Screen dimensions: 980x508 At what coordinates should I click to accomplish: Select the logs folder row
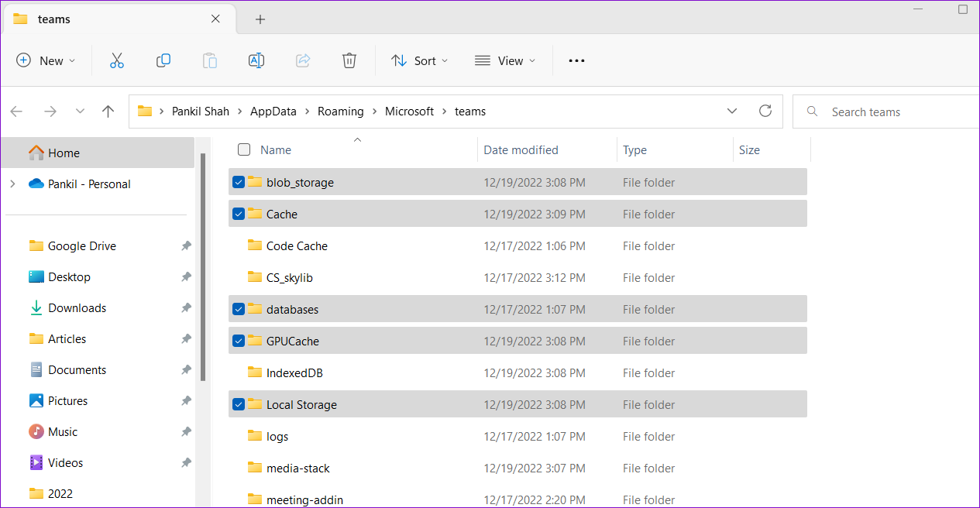(518, 436)
